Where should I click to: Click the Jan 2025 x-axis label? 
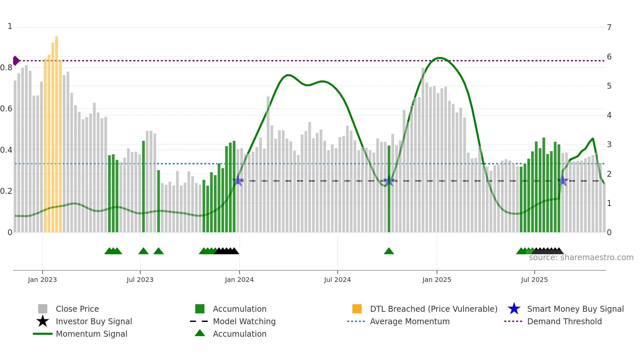point(437,280)
